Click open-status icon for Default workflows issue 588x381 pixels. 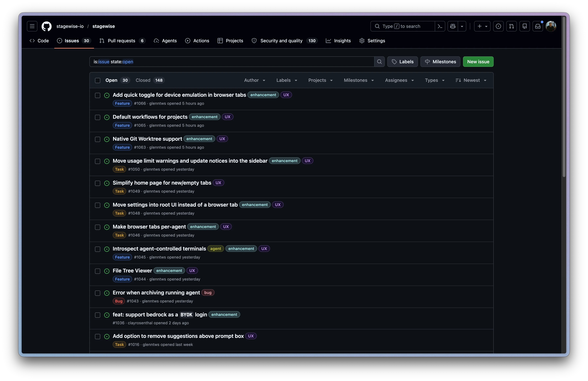pos(107,118)
